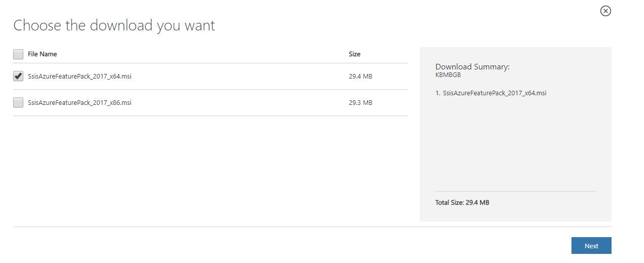Click the Total Size: 29.4 MB text

pyautogui.click(x=462, y=203)
